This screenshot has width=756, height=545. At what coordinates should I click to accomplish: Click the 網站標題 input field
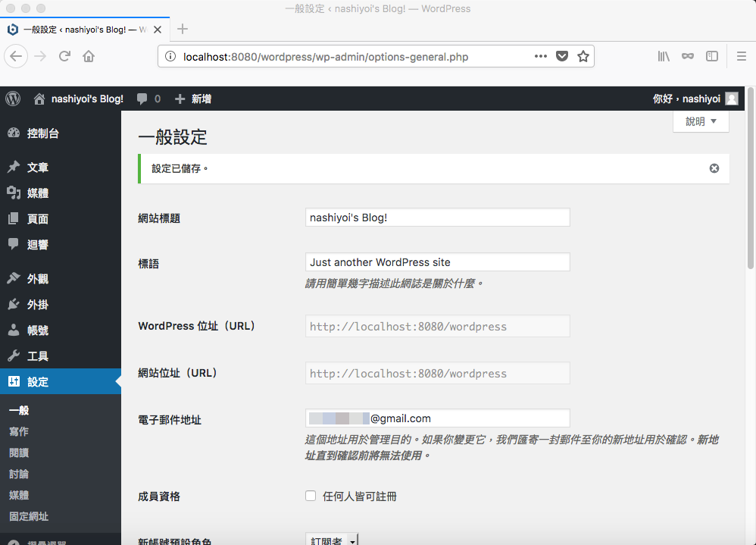point(438,218)
